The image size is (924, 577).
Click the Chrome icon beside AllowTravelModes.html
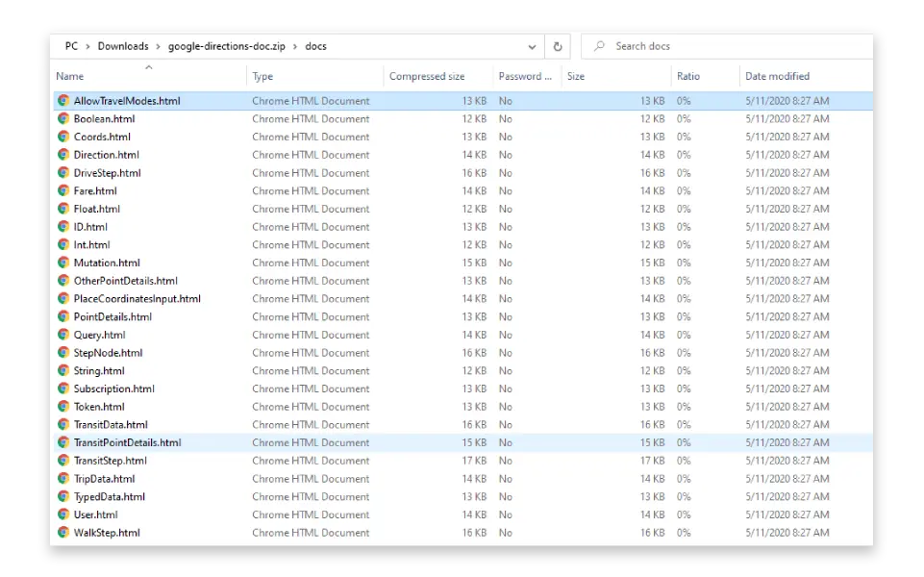point(63,101)
